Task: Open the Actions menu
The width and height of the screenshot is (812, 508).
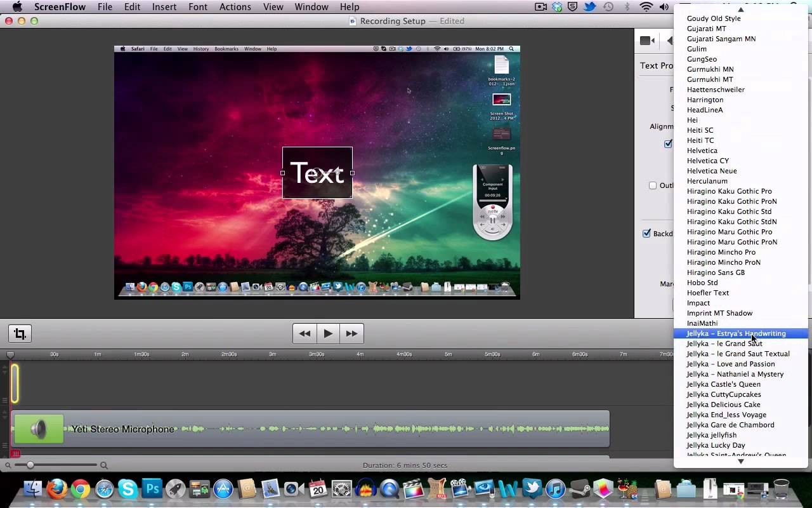Action: click(x=235, y=7)
